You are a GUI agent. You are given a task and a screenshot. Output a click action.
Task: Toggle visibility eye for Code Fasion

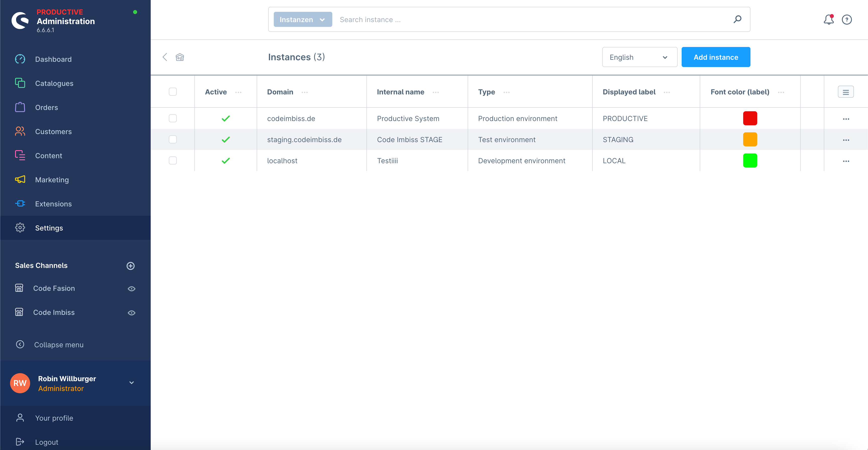[132, 289]
